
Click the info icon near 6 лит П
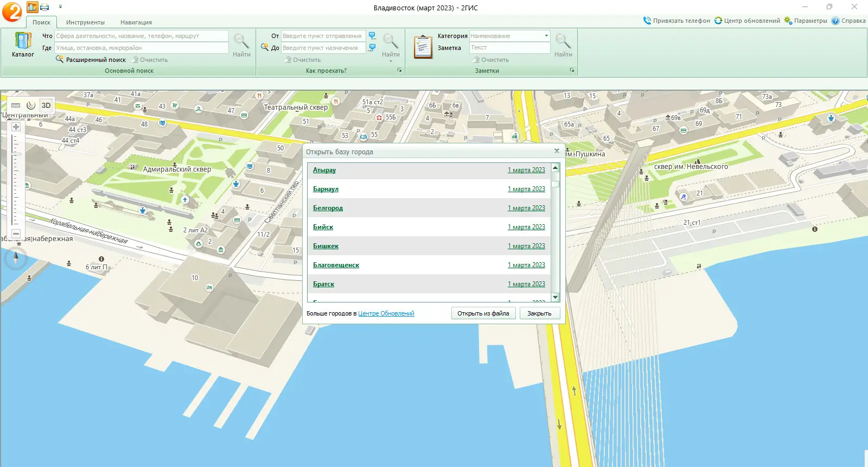(101, 259)
